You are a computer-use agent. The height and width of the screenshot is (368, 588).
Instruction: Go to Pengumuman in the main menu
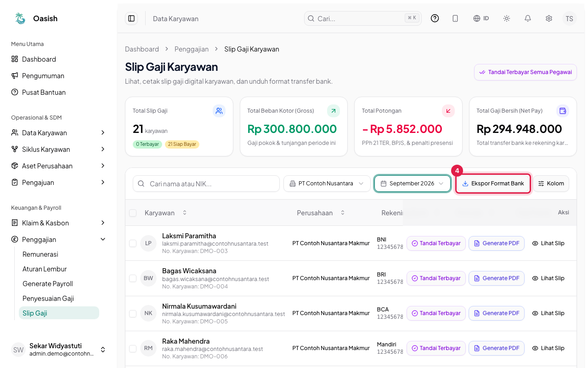43,76
